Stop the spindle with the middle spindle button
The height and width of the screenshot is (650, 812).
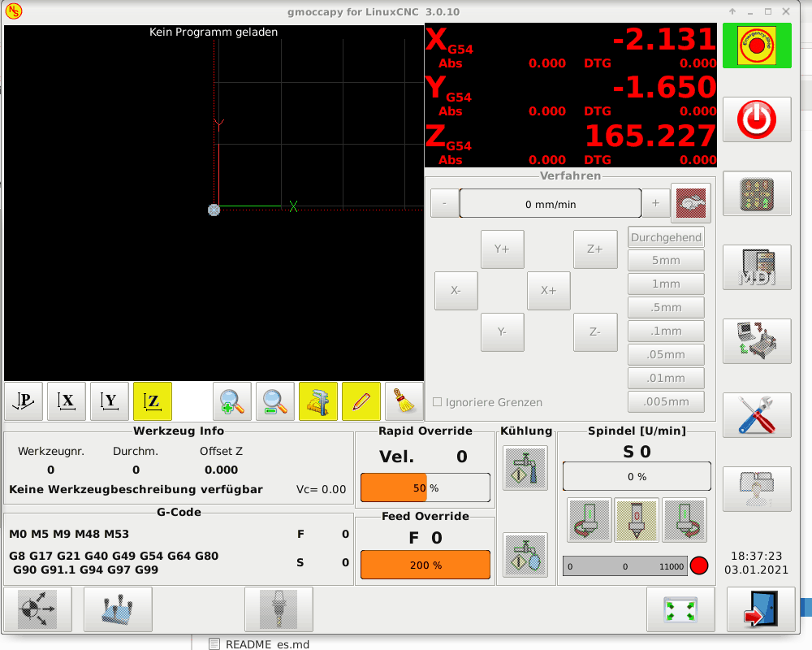[x=637, y=520]
